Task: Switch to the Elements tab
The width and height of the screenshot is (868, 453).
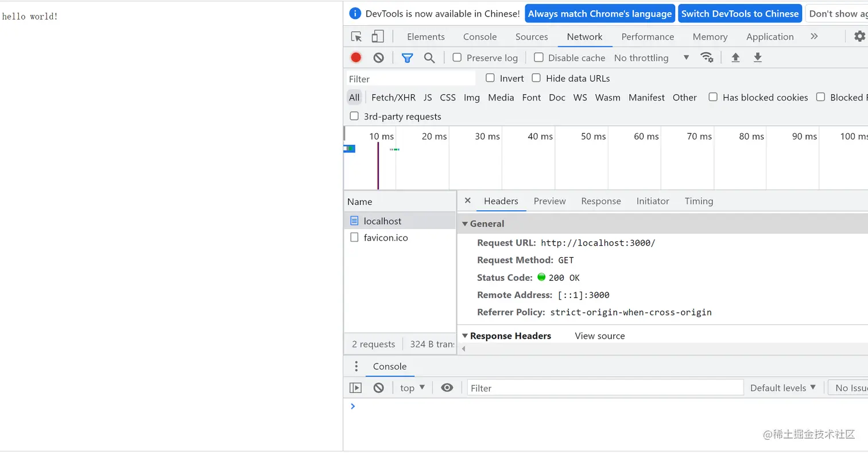Action: pos(426,37)
